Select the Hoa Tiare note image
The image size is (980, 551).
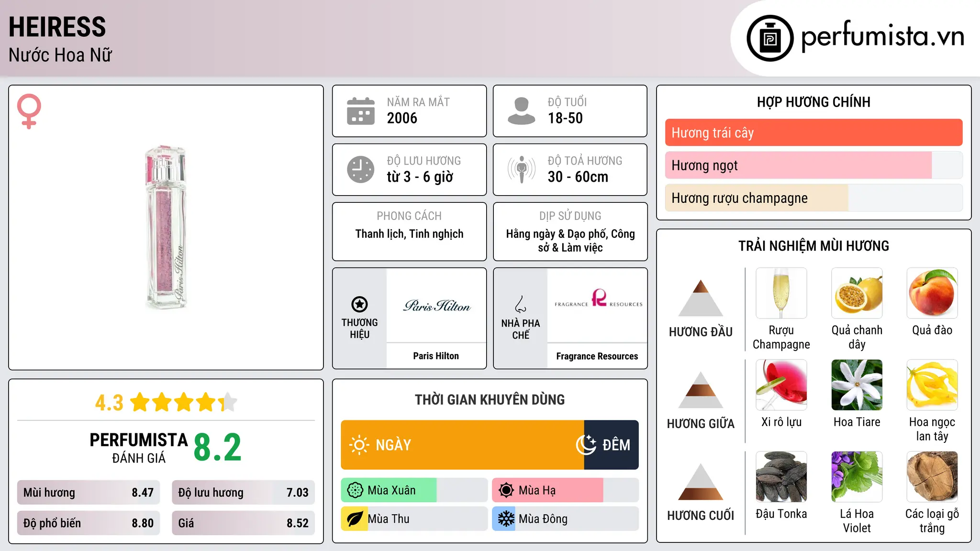pos(857,385)
